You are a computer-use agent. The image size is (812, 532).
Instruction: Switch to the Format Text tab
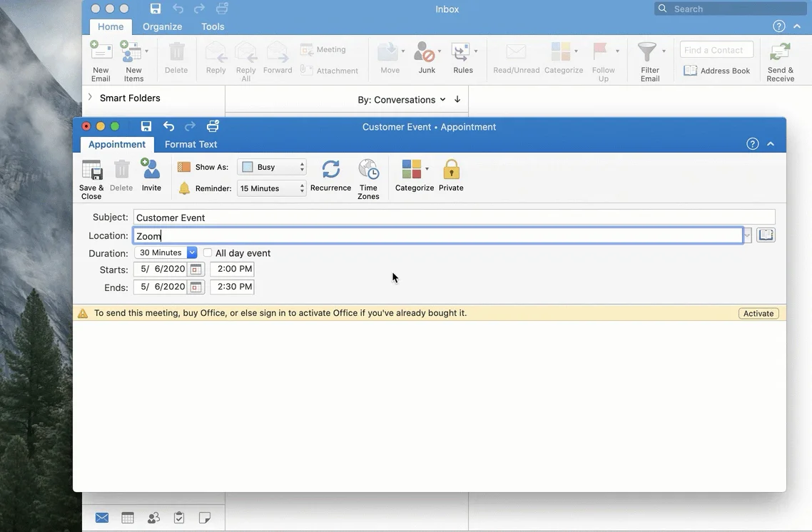coord(191,144)
